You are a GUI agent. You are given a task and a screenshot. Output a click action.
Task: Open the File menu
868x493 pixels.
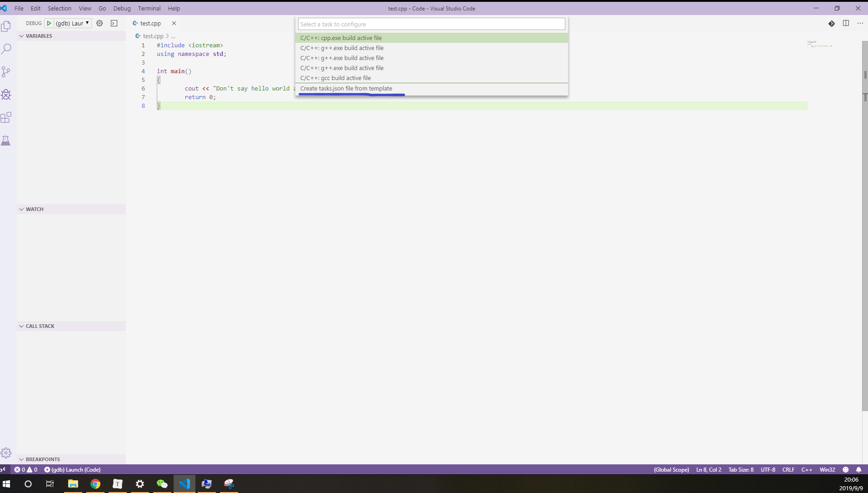tap(19, 8)
